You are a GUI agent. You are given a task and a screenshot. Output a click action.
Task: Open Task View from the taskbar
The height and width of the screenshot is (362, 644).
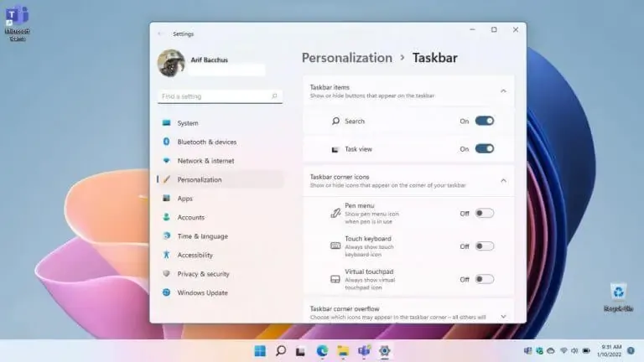click(301, 352)
